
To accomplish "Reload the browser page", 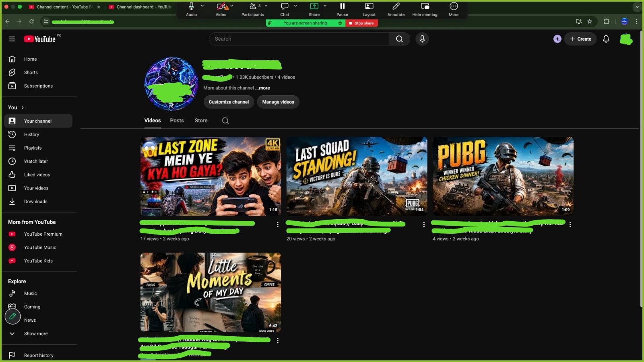I will coord(31,21).
